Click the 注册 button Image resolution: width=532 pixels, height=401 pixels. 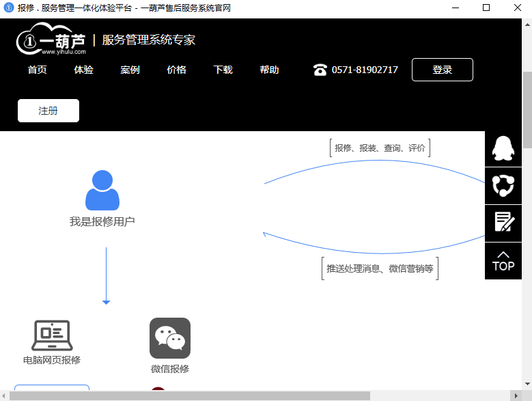click(48, 111)
